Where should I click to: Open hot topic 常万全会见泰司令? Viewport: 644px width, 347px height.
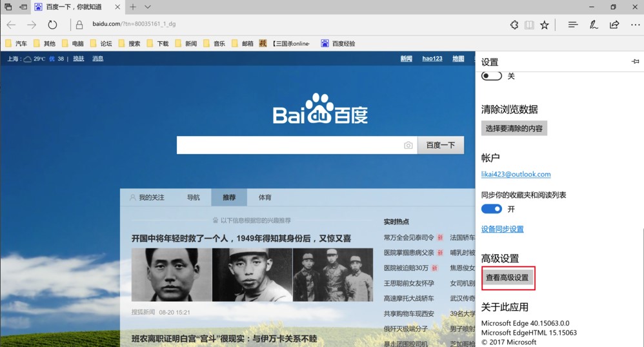tap(408, 237)
